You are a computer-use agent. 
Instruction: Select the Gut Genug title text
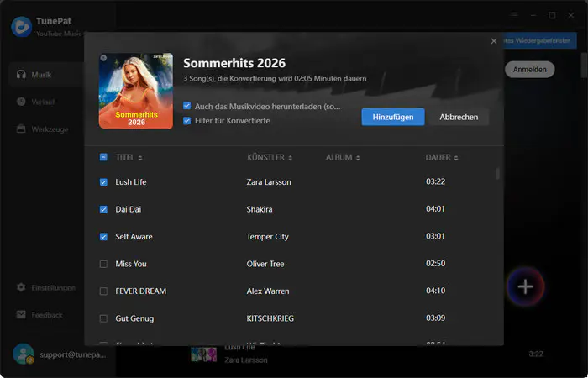[x=134, y=318]
